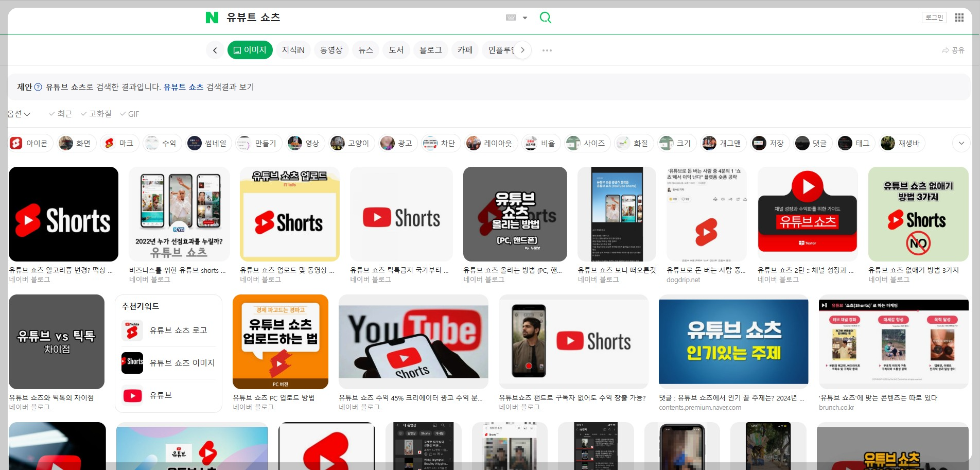This screenshot has width=980, height=470.
Task: Select the 아이콘 keyword chip
Action: click(x=30, y=143)
